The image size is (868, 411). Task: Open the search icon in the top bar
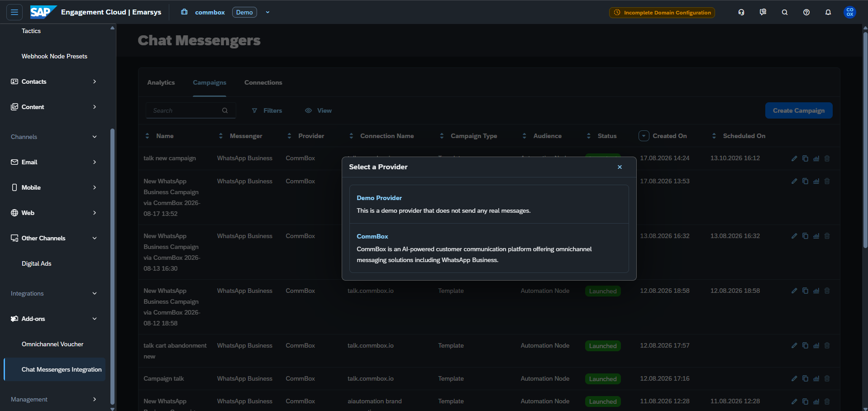(785, 12)
